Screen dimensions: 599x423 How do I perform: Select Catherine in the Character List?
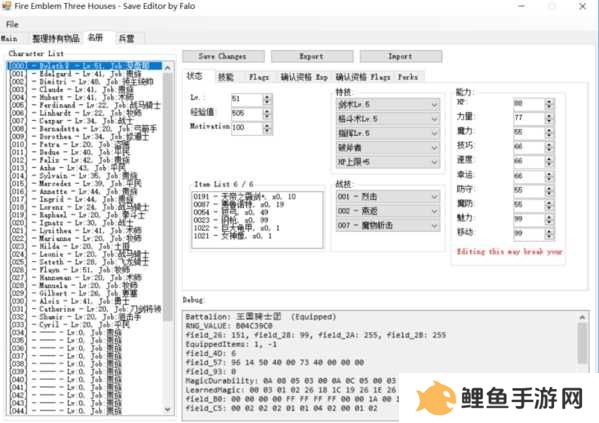click(x=85, y=309)
